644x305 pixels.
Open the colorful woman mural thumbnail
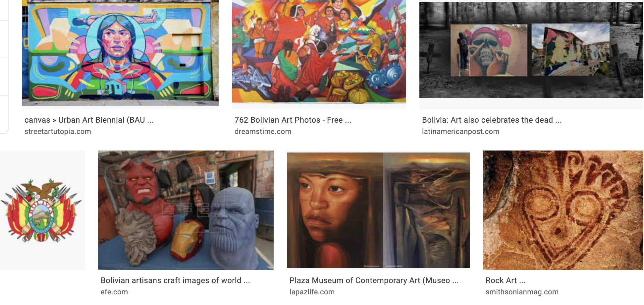coord(120,53)
